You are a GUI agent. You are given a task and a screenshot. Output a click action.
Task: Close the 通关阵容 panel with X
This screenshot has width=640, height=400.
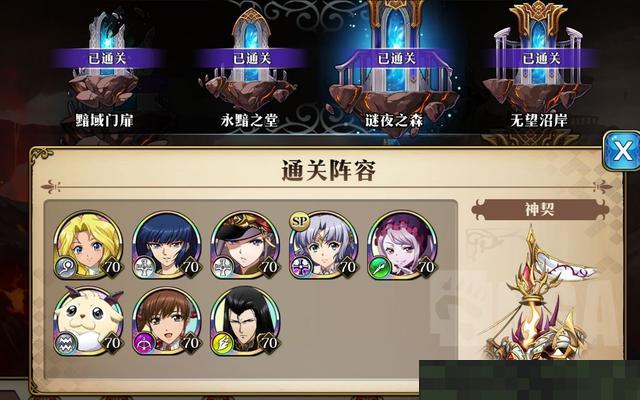(x=622, y=151)
